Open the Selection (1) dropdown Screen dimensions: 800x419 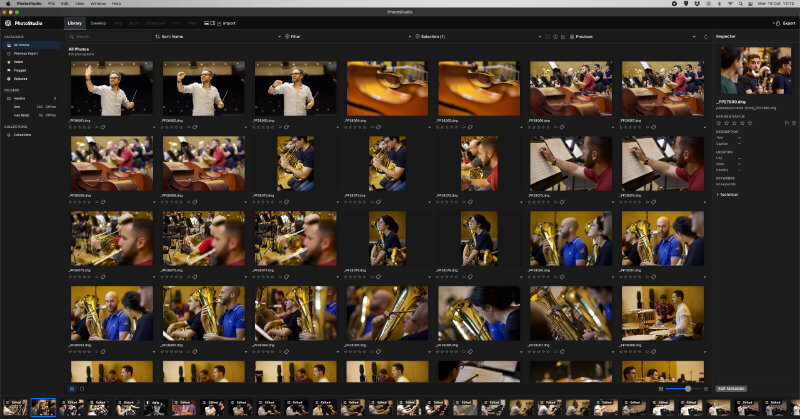[x=478, y=37]
